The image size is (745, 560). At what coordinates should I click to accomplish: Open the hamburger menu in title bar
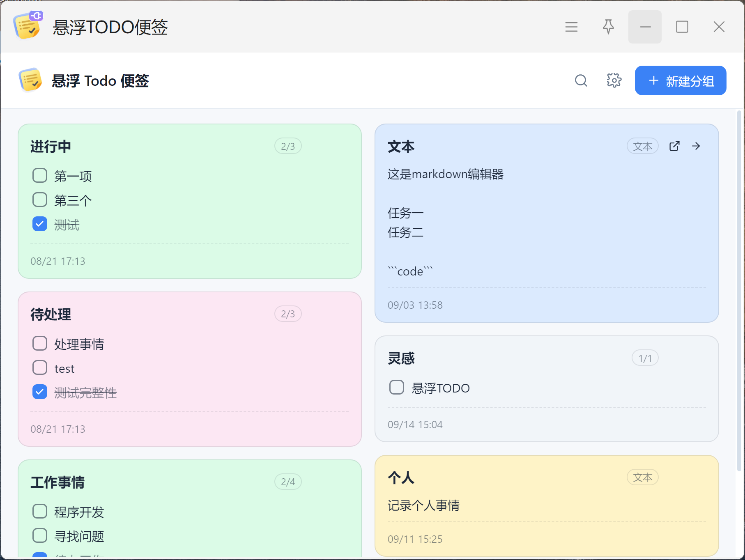tap(571, 27)
